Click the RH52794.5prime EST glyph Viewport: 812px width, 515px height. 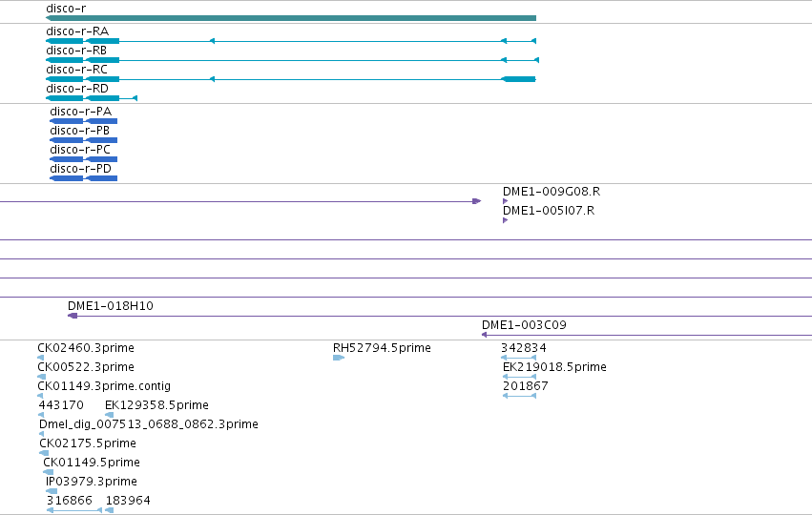click(x=339, y=358)
